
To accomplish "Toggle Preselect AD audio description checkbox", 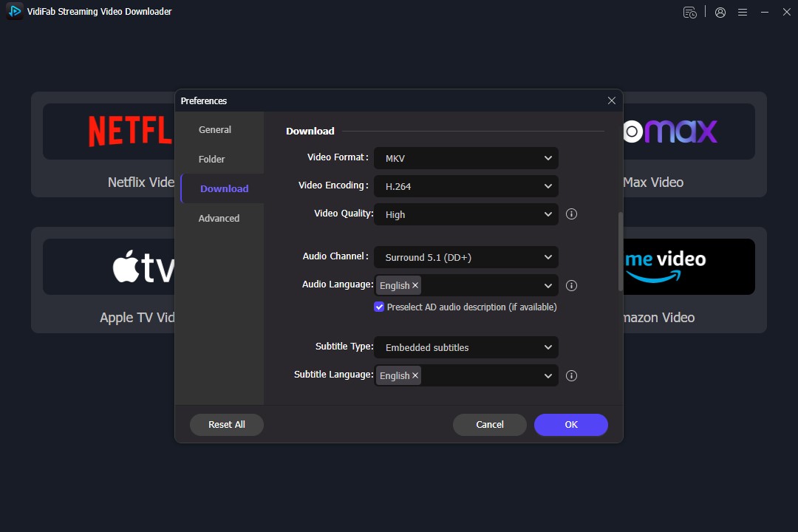I will pos(379,307).
